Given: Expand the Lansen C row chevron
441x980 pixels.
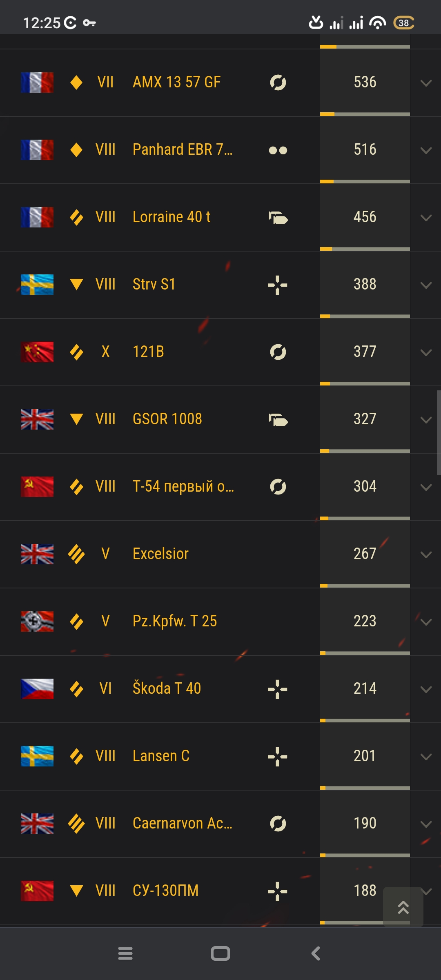Looking at the screenshot, I should coord(426,757).
